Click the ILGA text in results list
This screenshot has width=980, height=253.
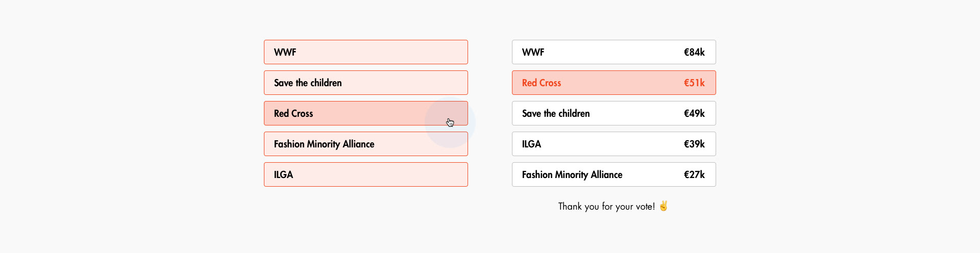pyautogui.click(x=531, y=144)
